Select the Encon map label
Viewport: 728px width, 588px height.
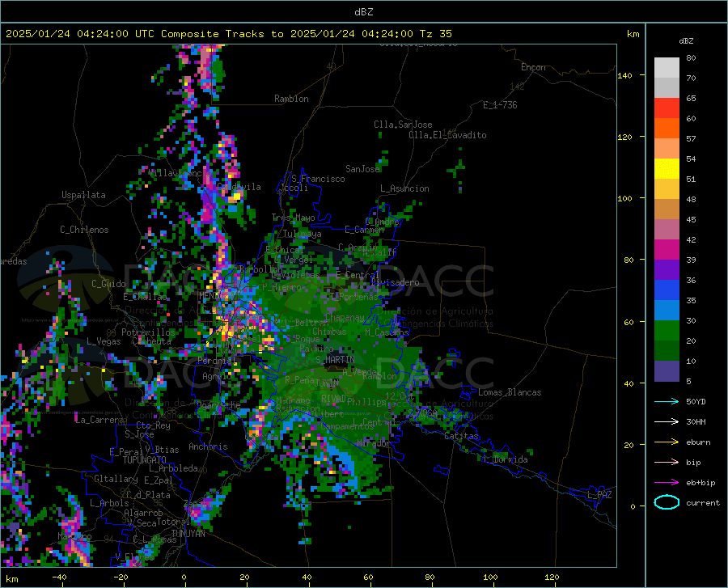(x=533, y=67)
